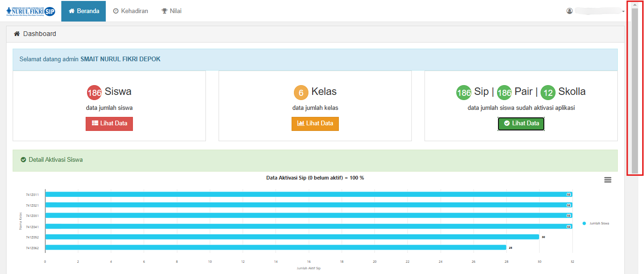Click the user avatar icon
This screenshot has height=274, width=644.
(x=570, y=11)
